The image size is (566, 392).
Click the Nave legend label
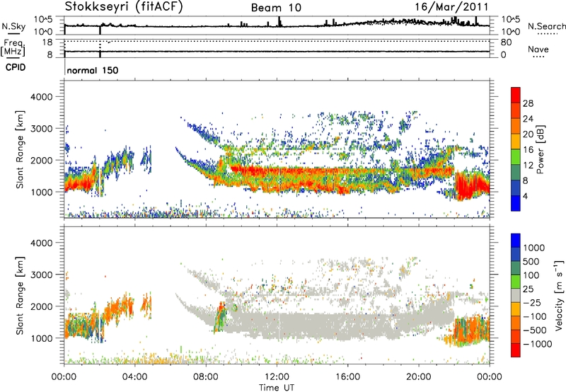pyautogui.click(x=538, y=49)
